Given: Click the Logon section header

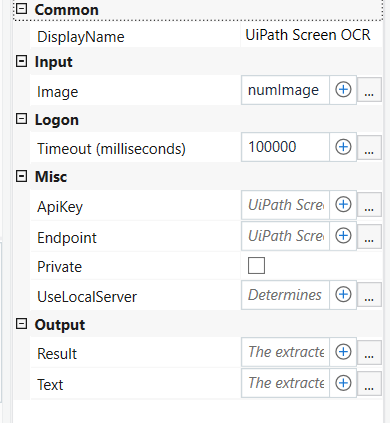Looking at the screenshot, I should point(57,120).
